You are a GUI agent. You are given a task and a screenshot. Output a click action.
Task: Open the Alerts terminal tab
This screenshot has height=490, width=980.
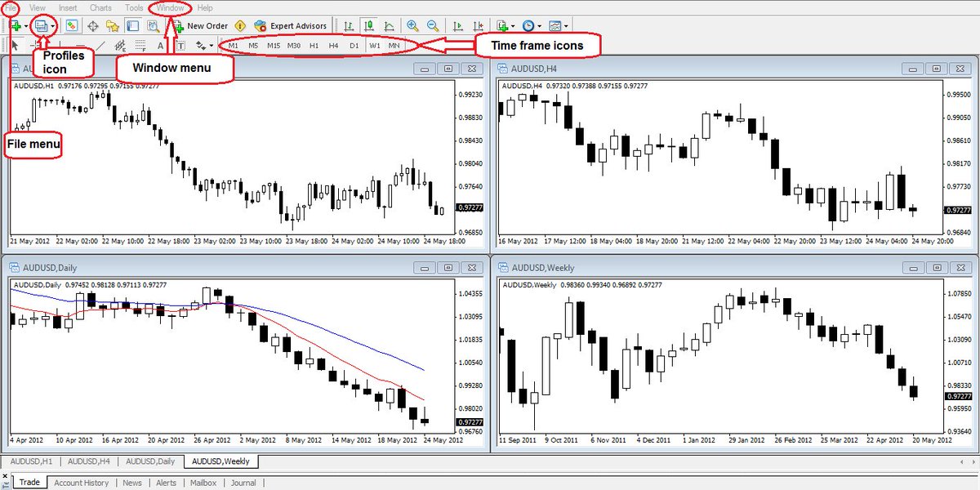pyautogui.click(x=167, y=483)
